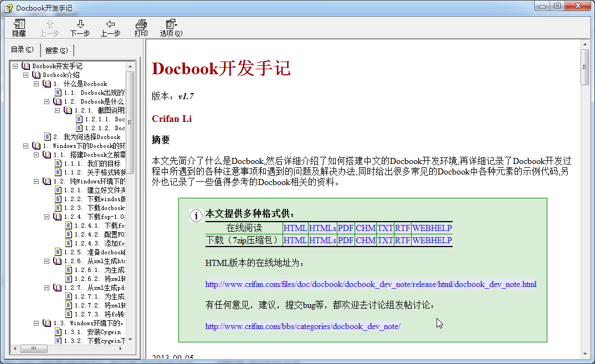595x364 pixels.
Task: Click the info icon in the green note box
Action: [196, 216]
